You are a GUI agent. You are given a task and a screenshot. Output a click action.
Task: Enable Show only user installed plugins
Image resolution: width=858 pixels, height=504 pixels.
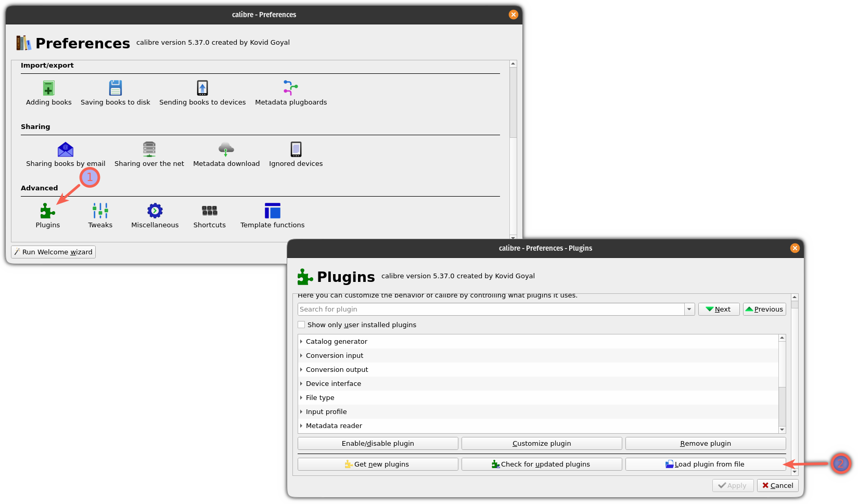tap(301, 324)
